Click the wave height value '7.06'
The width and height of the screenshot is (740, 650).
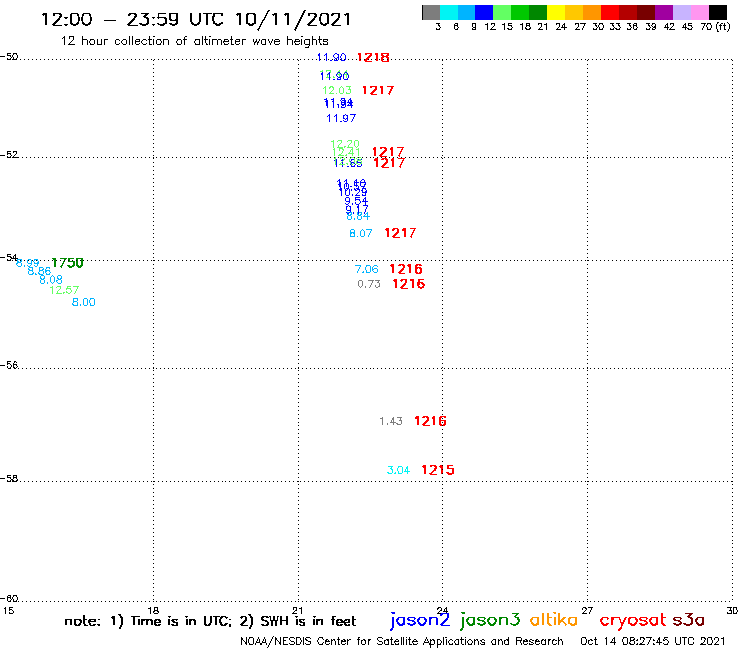pos(367,269)
